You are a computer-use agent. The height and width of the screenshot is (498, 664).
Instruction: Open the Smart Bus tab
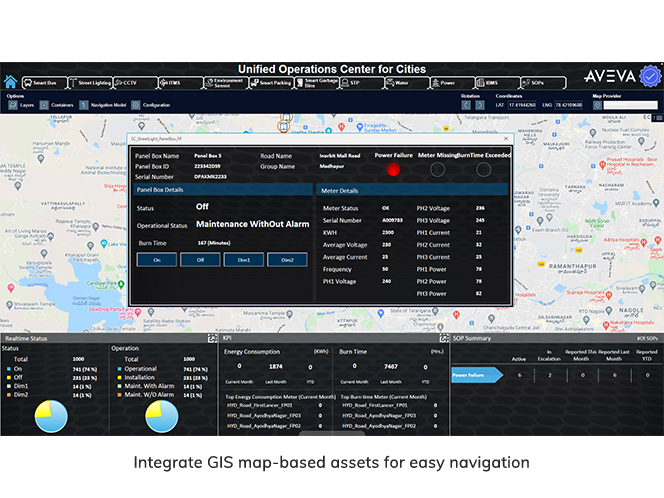pos(44,83)
